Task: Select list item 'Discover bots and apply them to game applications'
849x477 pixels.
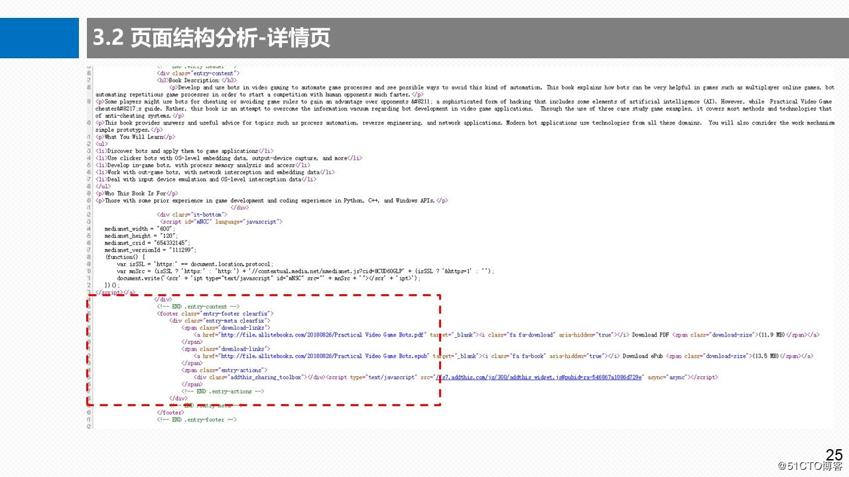Action: [184, 151]
